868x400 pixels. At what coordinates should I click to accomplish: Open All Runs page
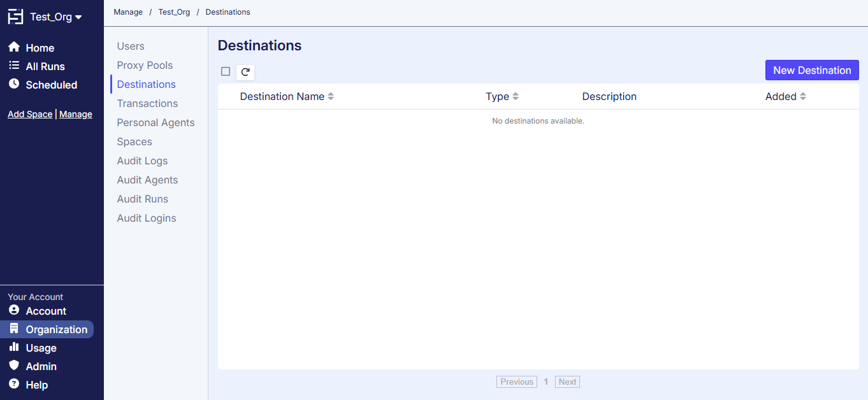click(45, 66)
